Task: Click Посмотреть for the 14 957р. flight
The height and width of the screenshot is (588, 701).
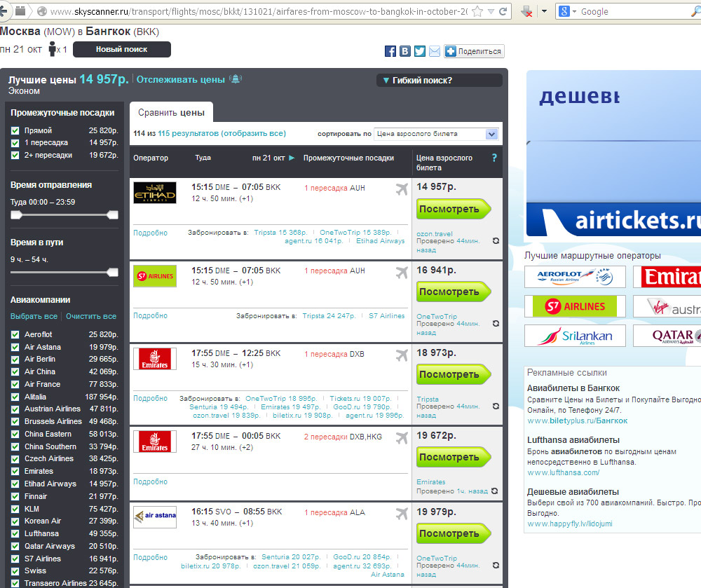Action: 454,209
